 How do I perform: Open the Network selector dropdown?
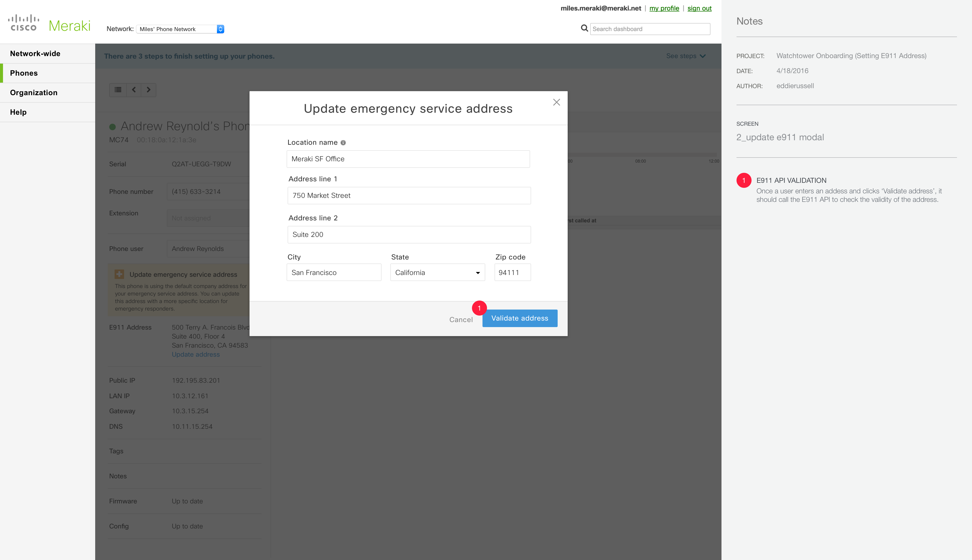(180, 29)
